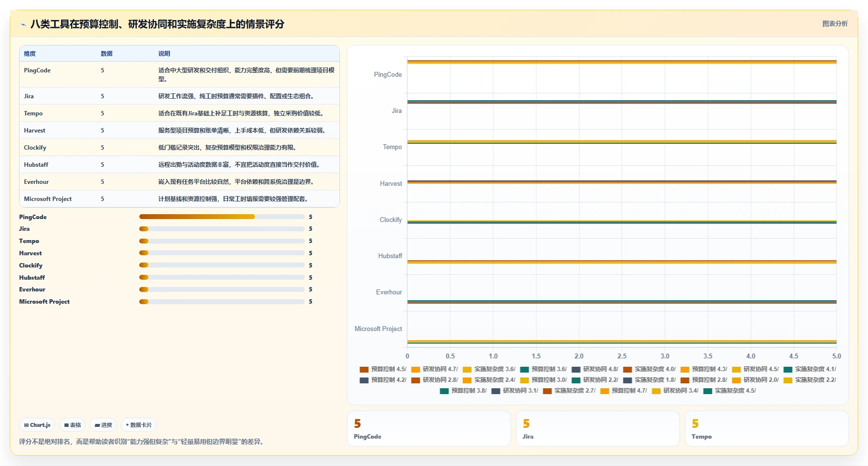Click the description starting 低门槛记录突出
Image resolution: width=868 pixels, height=466 pixels.
(227, 148)
